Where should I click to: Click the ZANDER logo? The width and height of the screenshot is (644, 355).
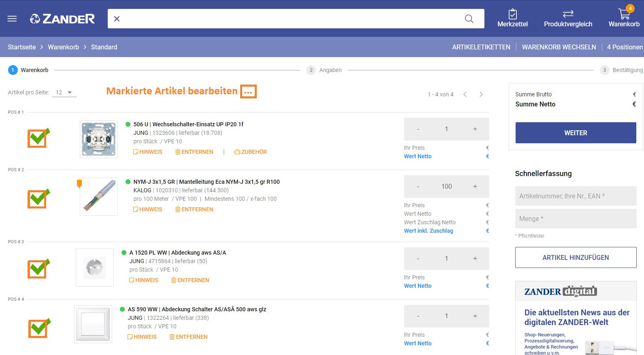62,19
